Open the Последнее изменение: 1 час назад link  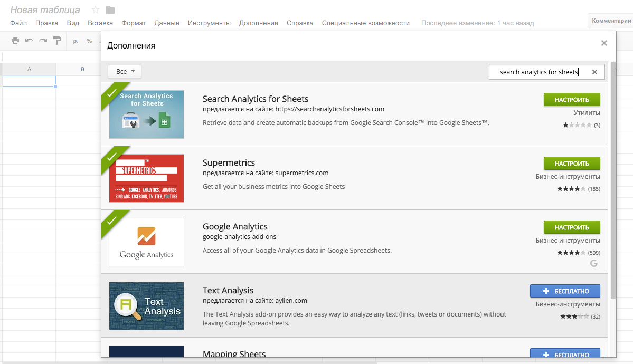pos(478,23)
